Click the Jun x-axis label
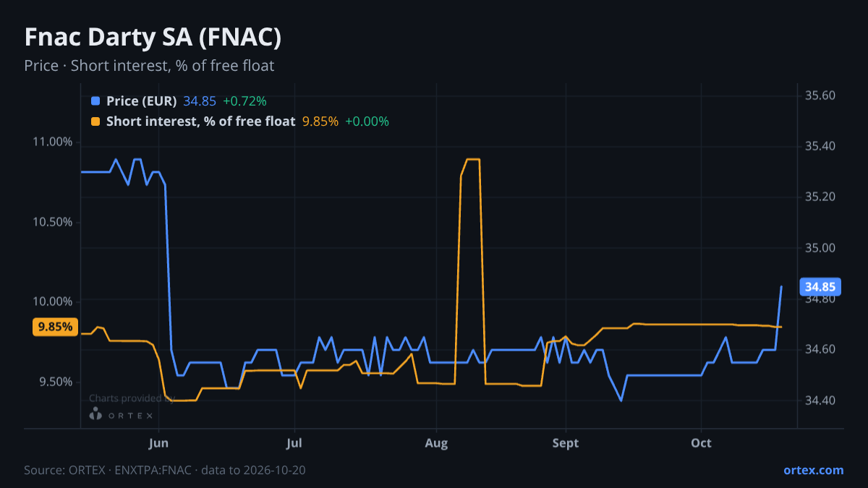Image resolution: width=868 pixels, height=488 pixels. pyautogui.click(x=158, y=443)
